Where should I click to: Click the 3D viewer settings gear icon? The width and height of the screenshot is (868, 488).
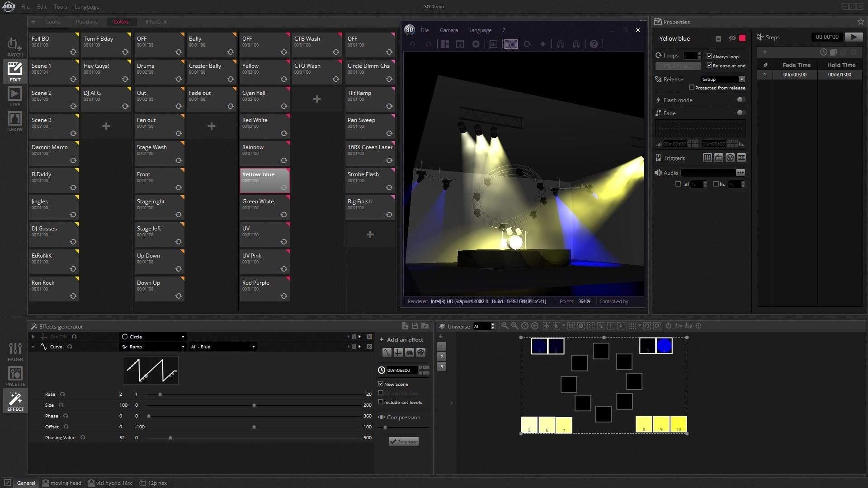click(476, 44)
